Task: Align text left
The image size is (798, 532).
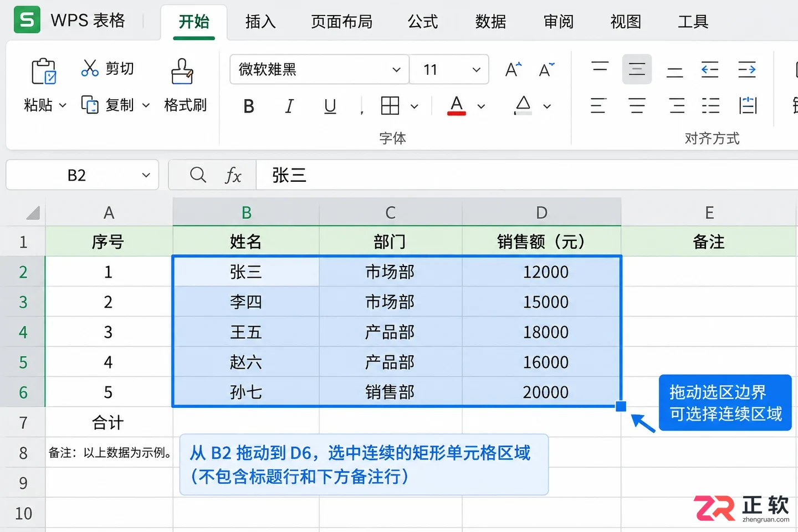Action: pyautogui.click(x=598, y=105)
